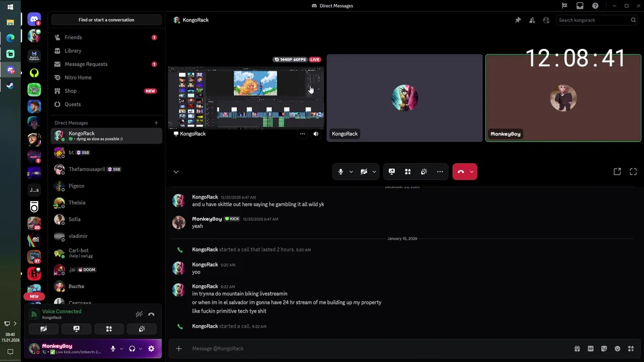The image size is (644, 362).
Task: Open Discord help icon in title bar
Action: click(x=596, y=6)
